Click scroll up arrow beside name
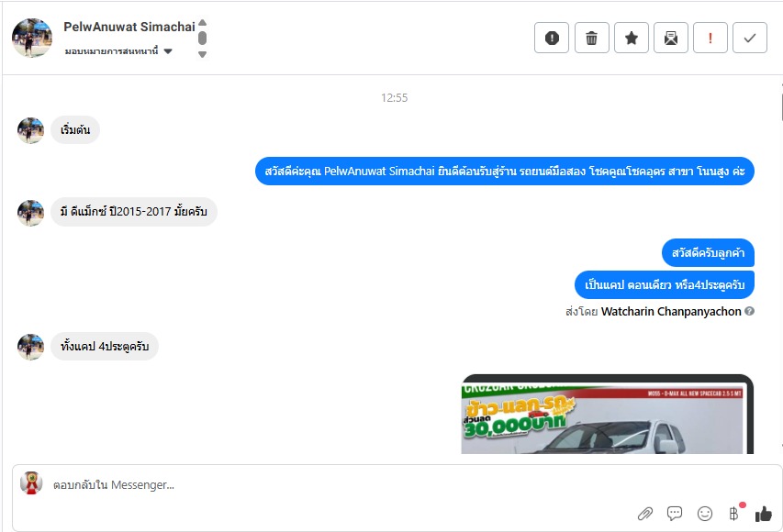 pyautogui.click(x=202, y=22)
